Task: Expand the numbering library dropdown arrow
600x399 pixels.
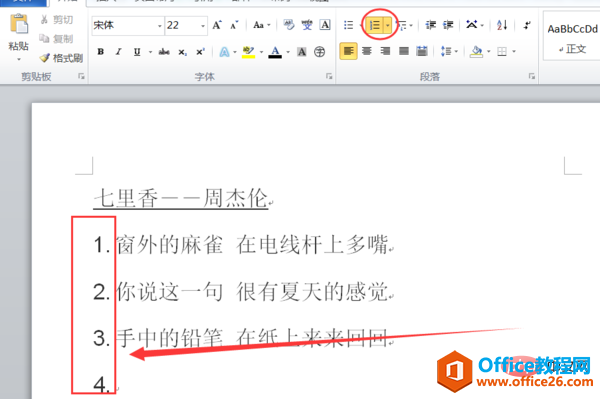Action: [388, 25]
